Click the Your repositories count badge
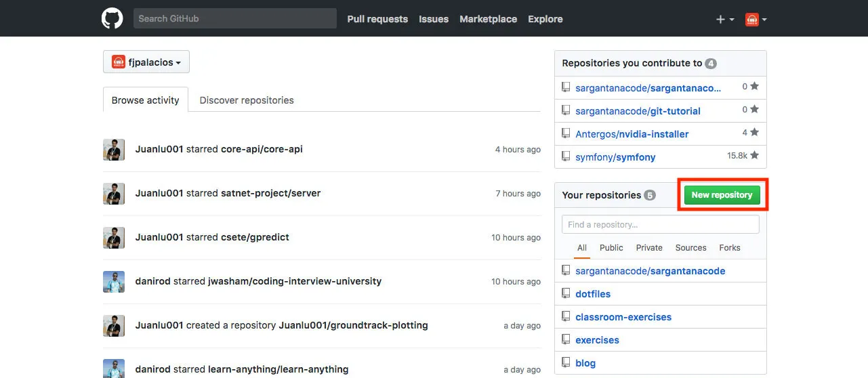The height and width of the screenshot is (378, 868). (650, 195)
